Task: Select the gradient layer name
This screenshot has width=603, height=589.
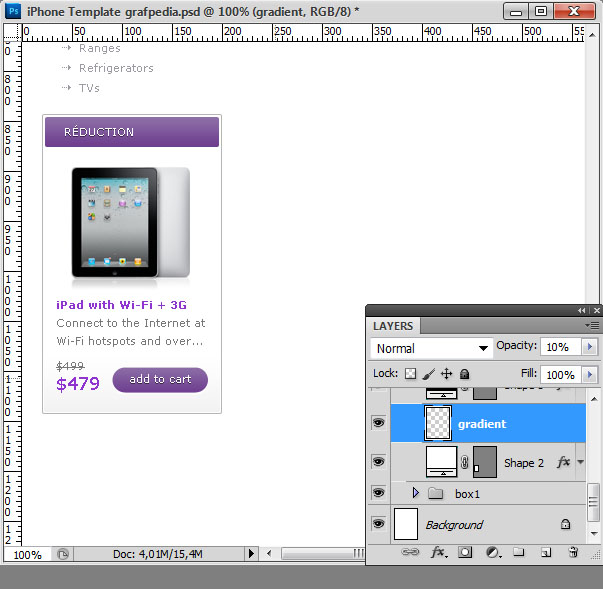Action: click(482, 424)
